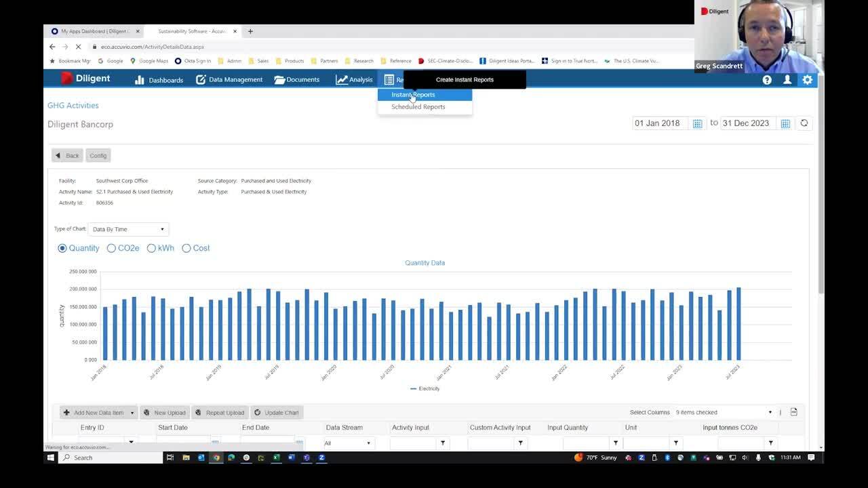Stop loading the page

(x=79, y=47)
